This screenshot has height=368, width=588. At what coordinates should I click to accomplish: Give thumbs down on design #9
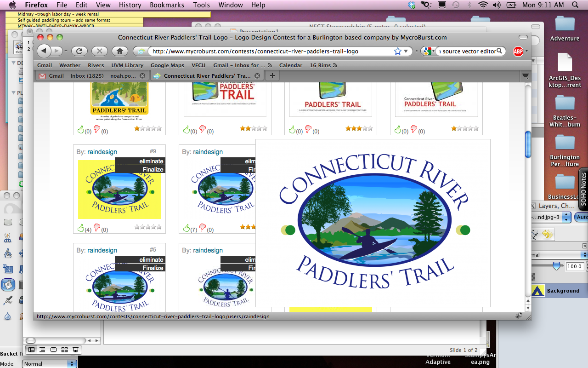coord(97,228)
